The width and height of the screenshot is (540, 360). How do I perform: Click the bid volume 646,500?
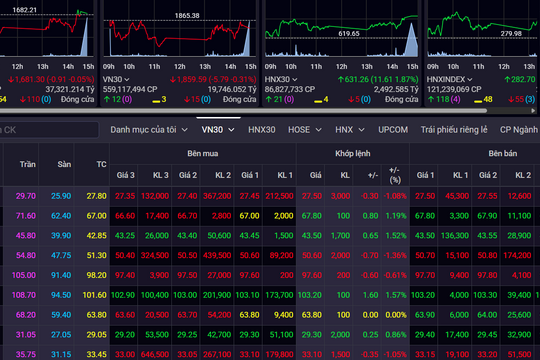tap(155, 354)
